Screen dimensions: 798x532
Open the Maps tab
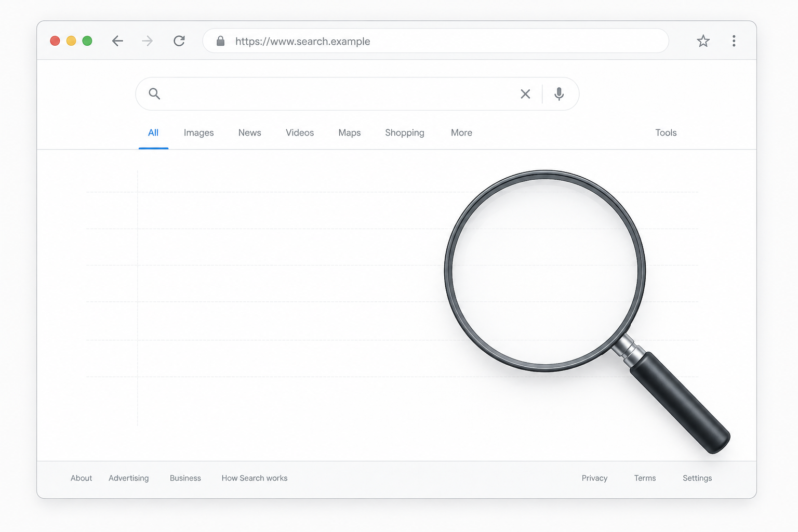(x=350, y=133)
